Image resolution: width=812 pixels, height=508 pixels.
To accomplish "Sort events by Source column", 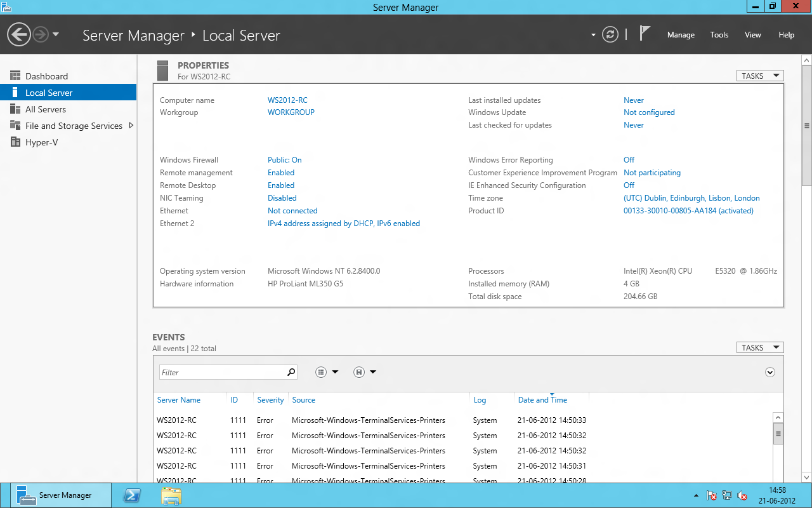I will pyautogui.click(x=303, y=400).
